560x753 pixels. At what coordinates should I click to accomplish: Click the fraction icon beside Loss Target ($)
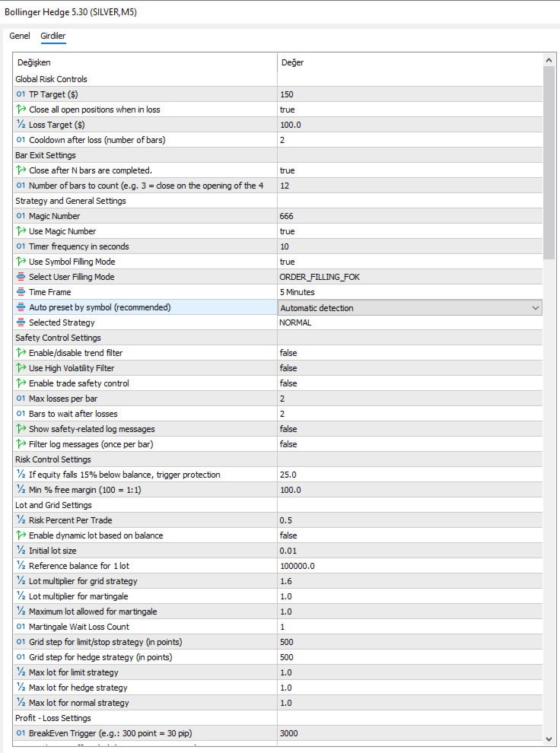[x=21, y=125]
